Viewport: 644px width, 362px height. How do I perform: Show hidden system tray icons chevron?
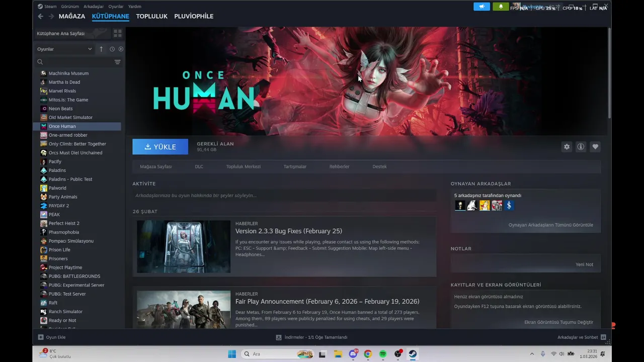click(x=532, y=354)
